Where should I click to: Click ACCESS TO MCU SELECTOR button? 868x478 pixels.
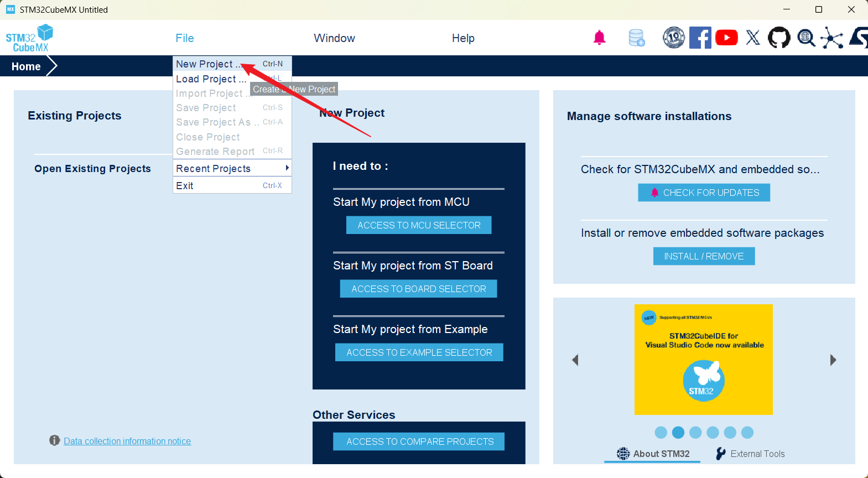coord(419,225)
